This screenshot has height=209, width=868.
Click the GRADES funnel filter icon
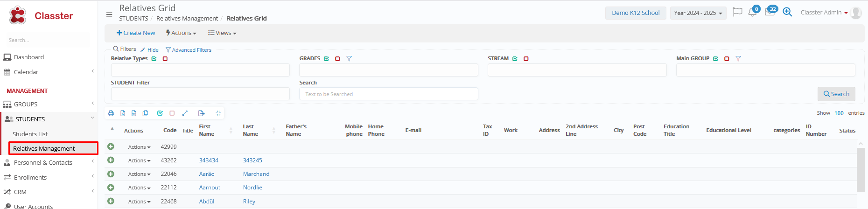(349, 59)
